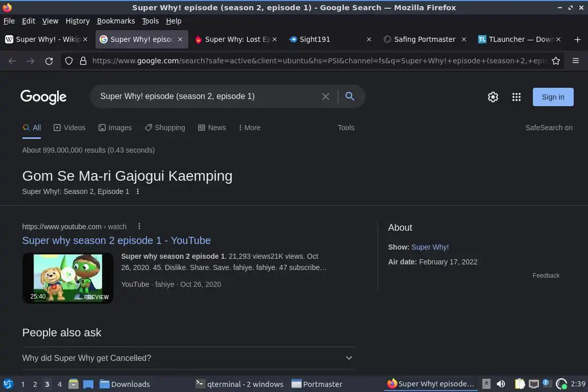Open the History menu

click(78, 21)
